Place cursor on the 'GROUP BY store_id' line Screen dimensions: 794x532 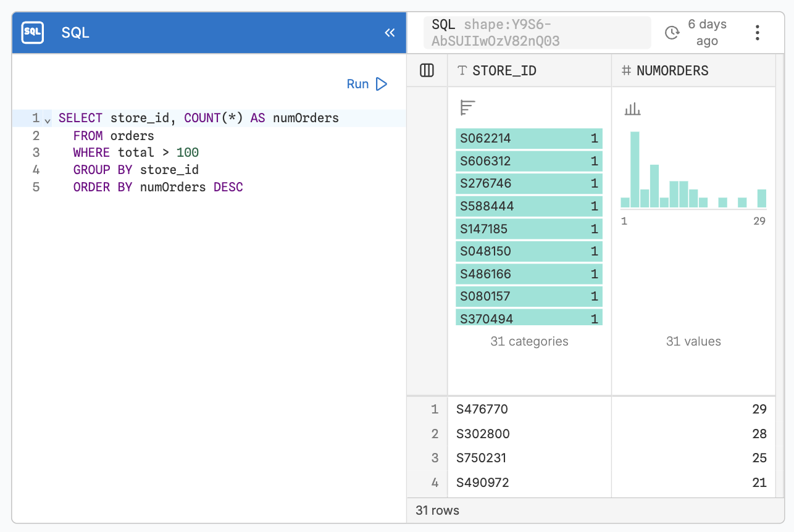click(136, 170)
